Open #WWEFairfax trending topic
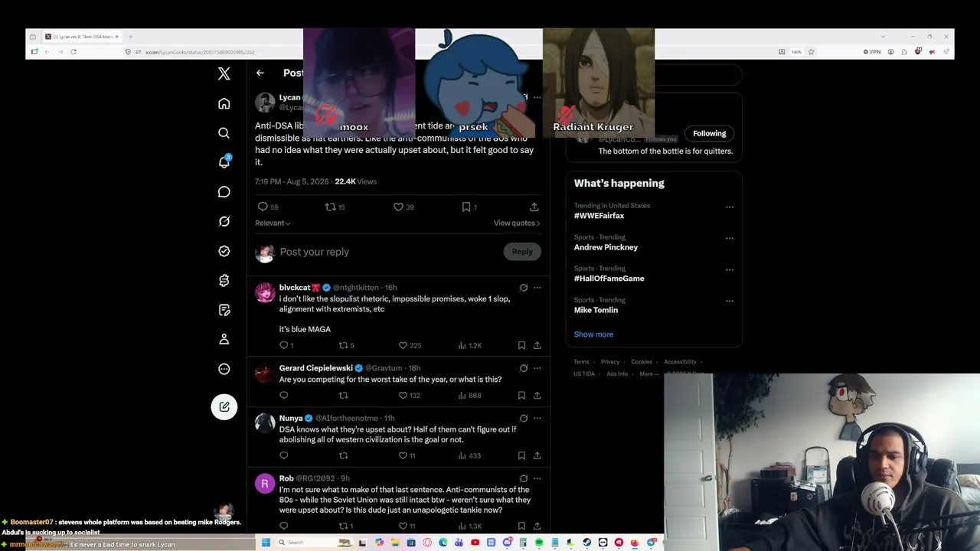The height and width of the screenshot is (551, 980). 599,216
